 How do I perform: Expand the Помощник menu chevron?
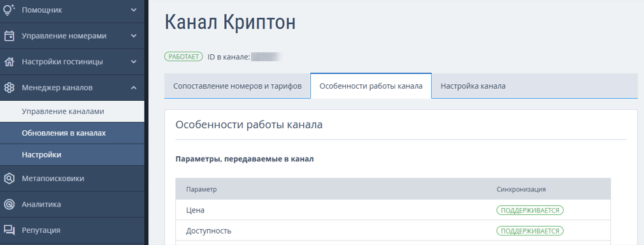[134, 10]
